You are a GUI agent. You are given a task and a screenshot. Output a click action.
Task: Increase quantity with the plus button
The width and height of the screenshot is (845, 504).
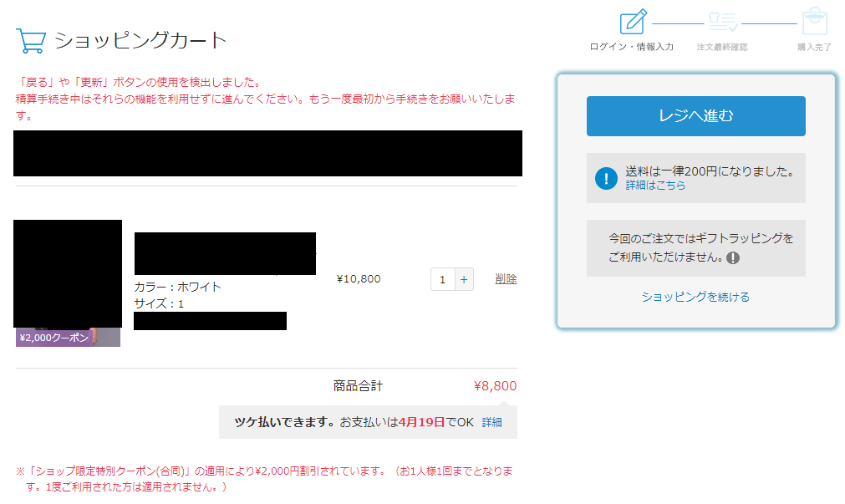pos(464,279)
